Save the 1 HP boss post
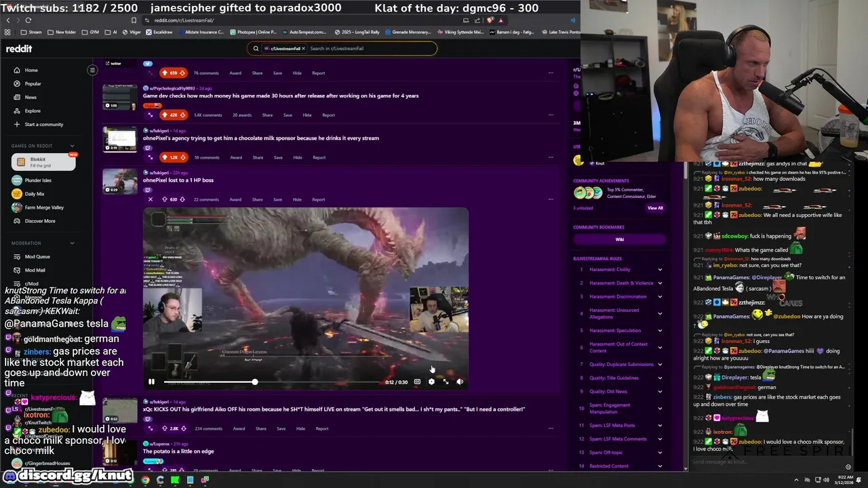 point(277,199)
